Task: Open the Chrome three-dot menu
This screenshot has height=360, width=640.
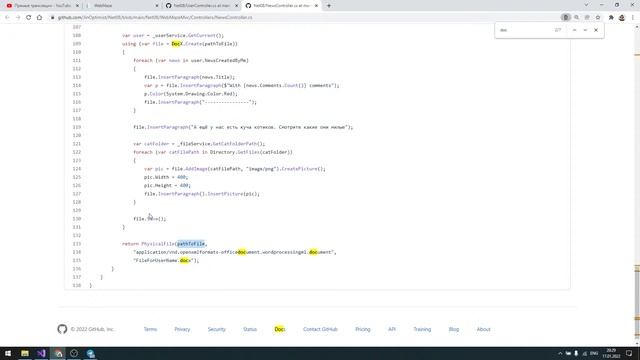Action: click(x=633, y=18)
